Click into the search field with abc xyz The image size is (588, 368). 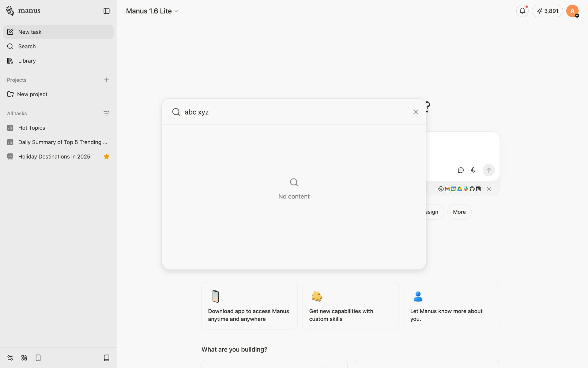(x=276, y=112)
